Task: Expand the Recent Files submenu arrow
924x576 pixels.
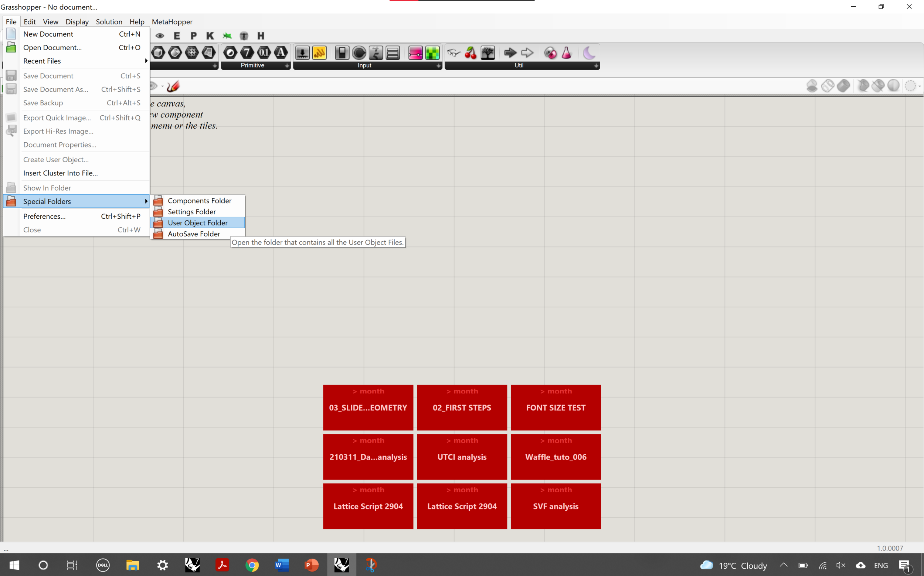Action: (146, 61)
